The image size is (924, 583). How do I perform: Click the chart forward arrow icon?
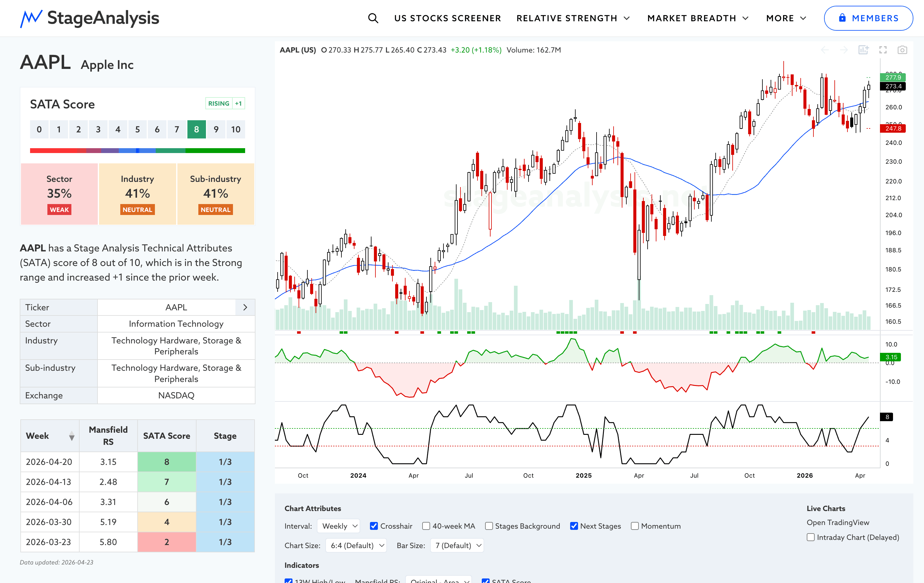point(844,50)
